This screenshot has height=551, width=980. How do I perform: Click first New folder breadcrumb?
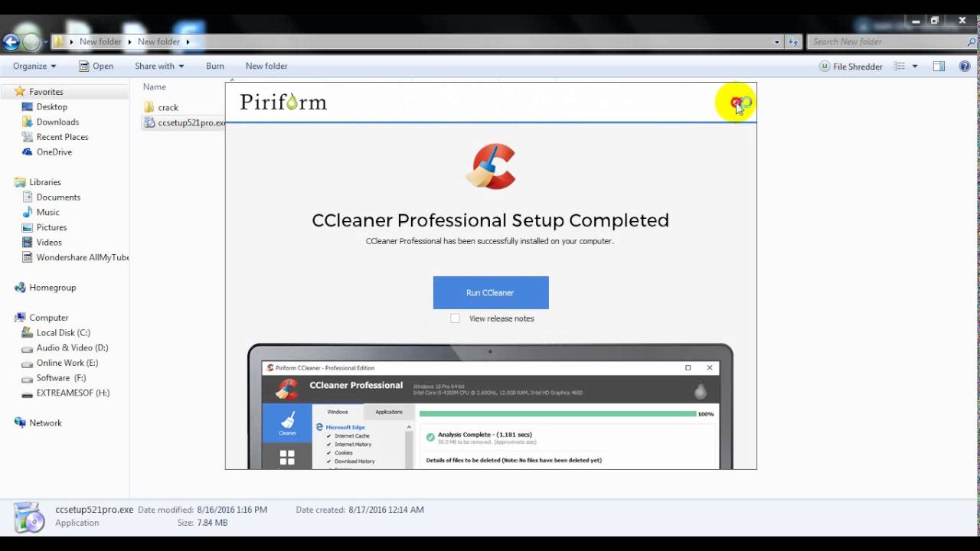coord(100,41)
